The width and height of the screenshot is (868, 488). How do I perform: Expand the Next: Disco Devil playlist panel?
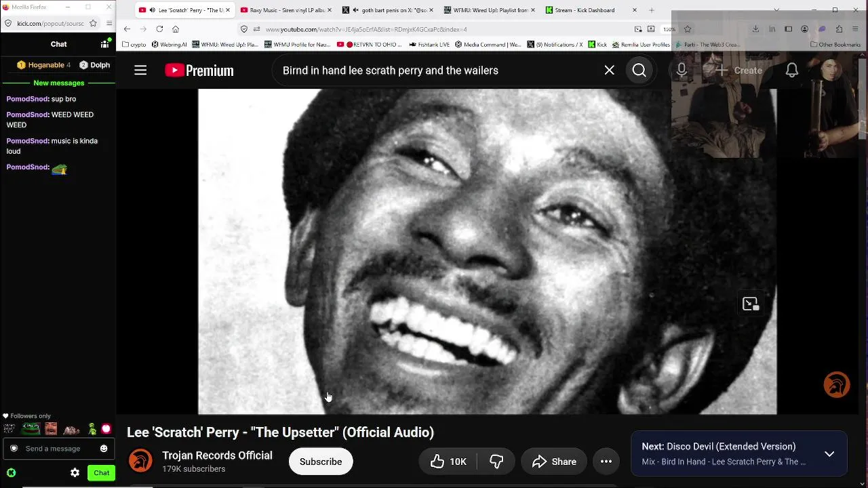point(829,453)
